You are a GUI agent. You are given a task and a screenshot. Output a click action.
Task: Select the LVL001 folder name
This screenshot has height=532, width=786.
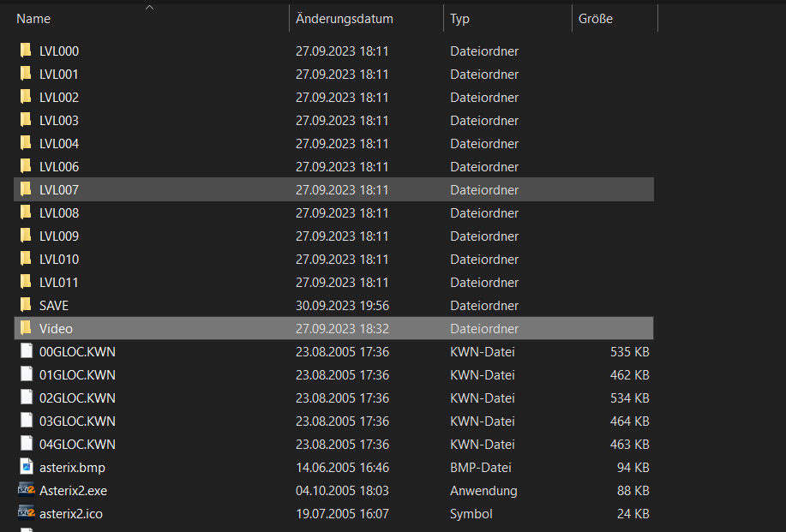pos(59,75)
